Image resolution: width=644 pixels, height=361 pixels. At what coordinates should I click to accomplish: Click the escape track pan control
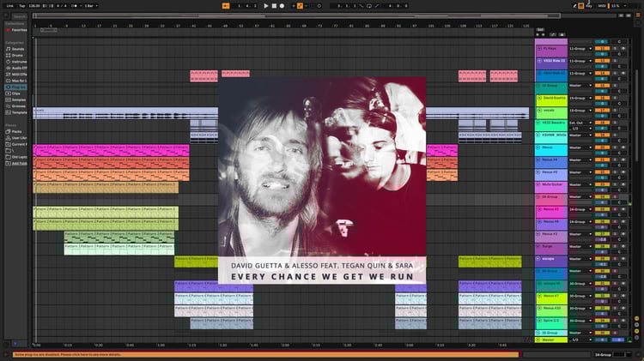click(619, 264)
